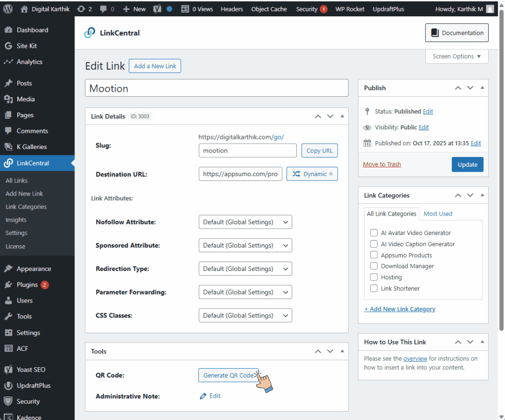Click pencil Edit icon for Administrative Note
The image size is (505, 420).
tap(203, 396)
